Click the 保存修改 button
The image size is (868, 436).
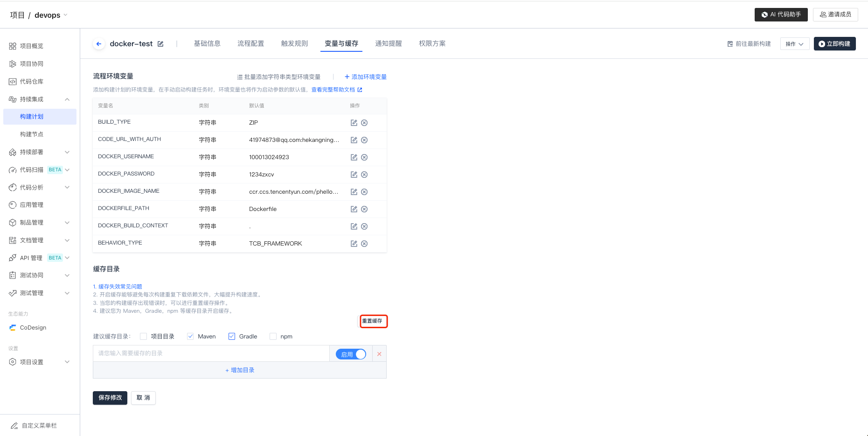[x=110, y=398]
